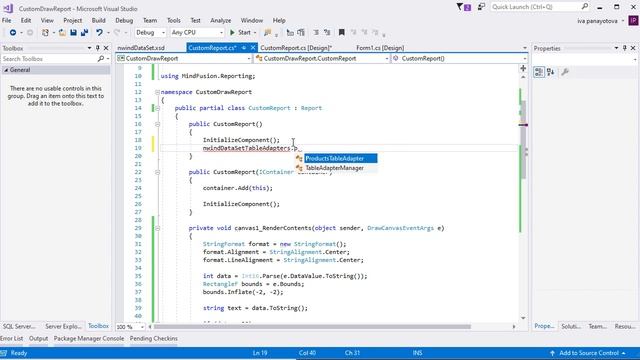Screen dimensions: 640x360
Task: Click the Toolbox search magnifier icon
Action: click(100, 59)
